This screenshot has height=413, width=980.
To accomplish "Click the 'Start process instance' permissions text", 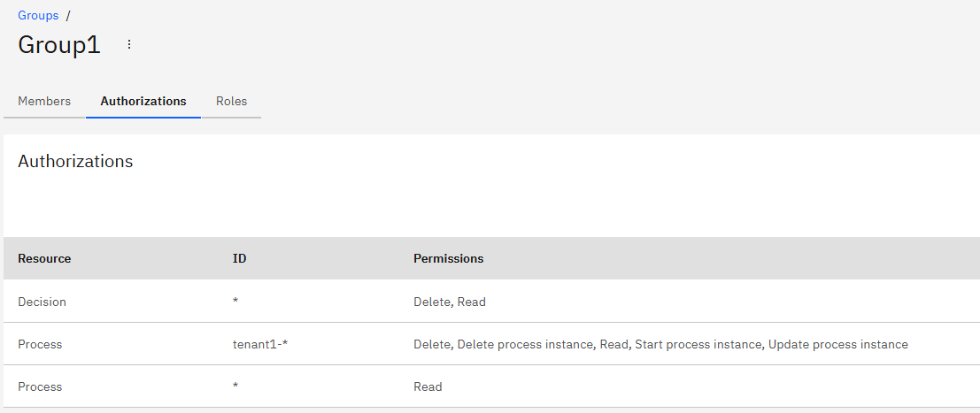I will point(698,344).
